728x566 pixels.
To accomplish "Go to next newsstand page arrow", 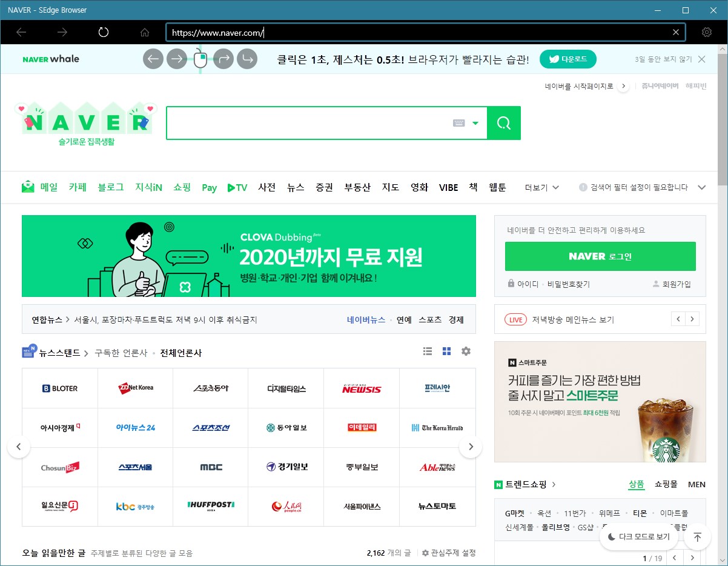I will pos(471,447).
